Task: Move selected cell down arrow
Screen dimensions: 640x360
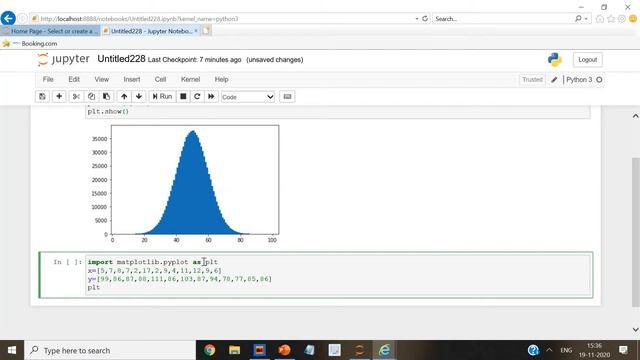Action: pos(139,97)
